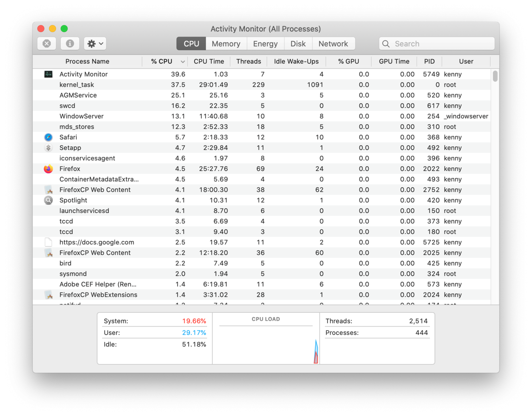532x416 pixels.
Task: Sort by GPU Time column header
Action: click(394, 62)
